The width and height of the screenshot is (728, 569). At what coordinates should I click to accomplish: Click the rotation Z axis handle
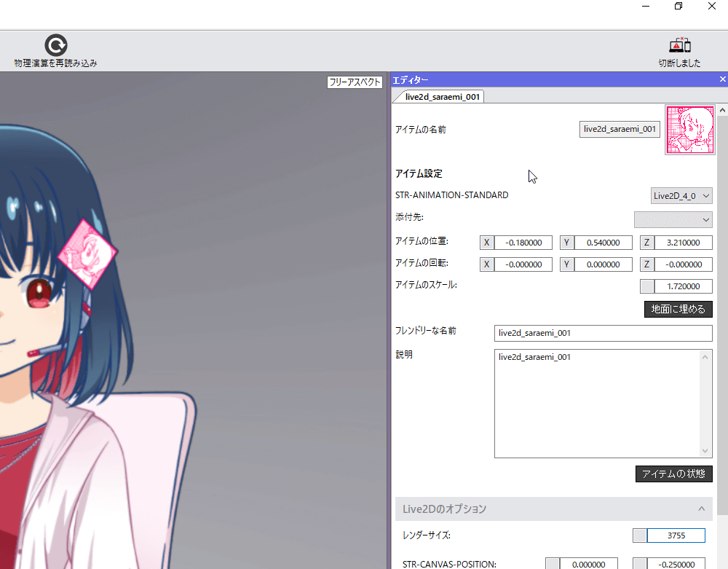(646, 264)
